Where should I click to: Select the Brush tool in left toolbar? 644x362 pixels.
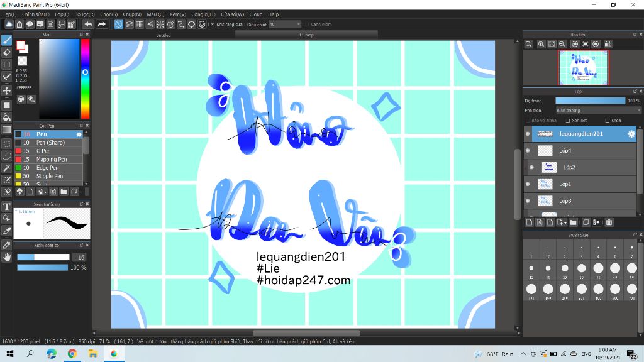coord(6,40)
